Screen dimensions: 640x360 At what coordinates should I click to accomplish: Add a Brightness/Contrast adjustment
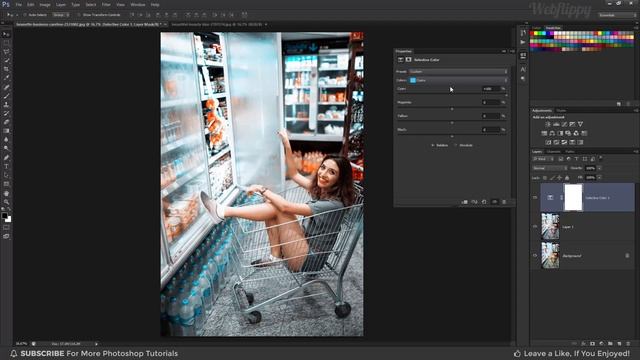click(x=548, y=124)
